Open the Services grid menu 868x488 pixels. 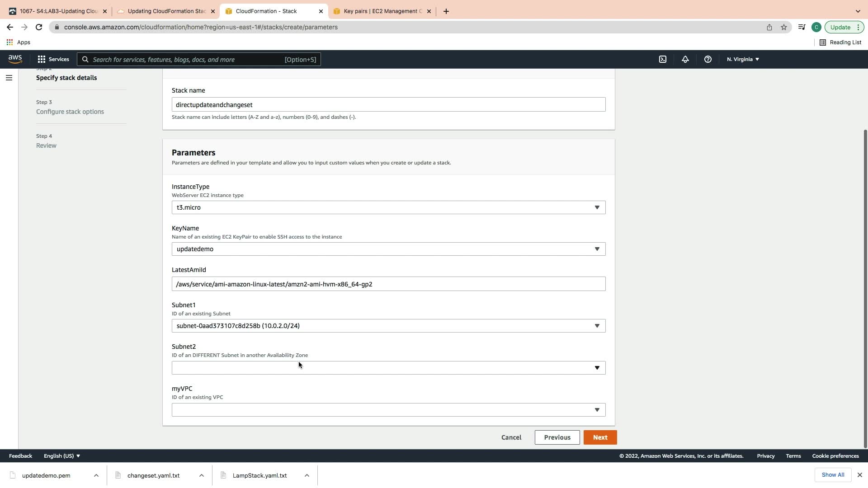53,59
